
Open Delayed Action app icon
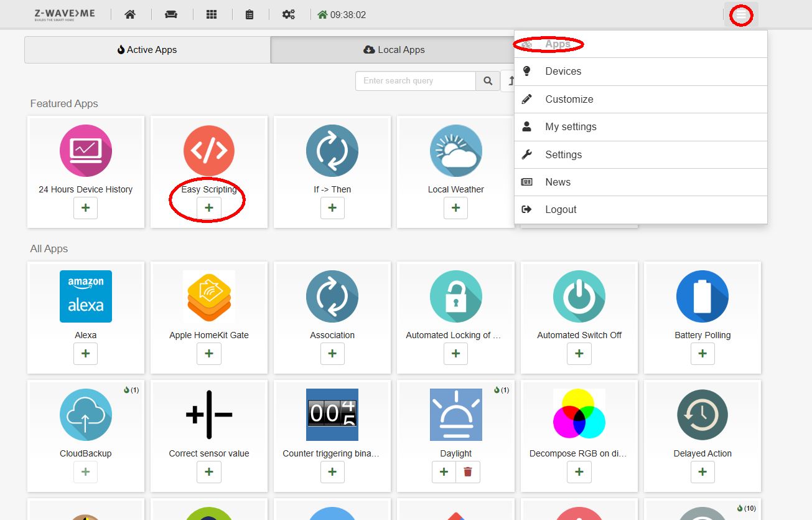[x=702, y=415]
